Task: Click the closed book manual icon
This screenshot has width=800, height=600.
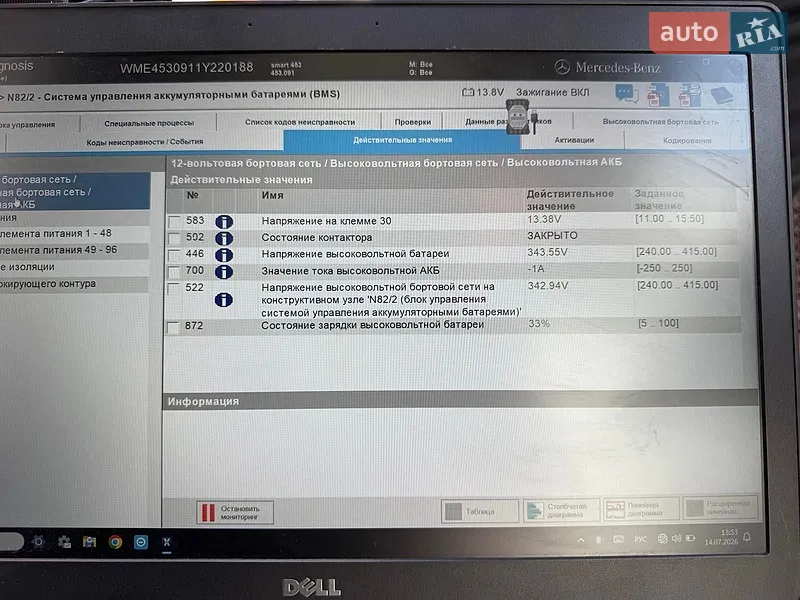Action: [721, 95]
